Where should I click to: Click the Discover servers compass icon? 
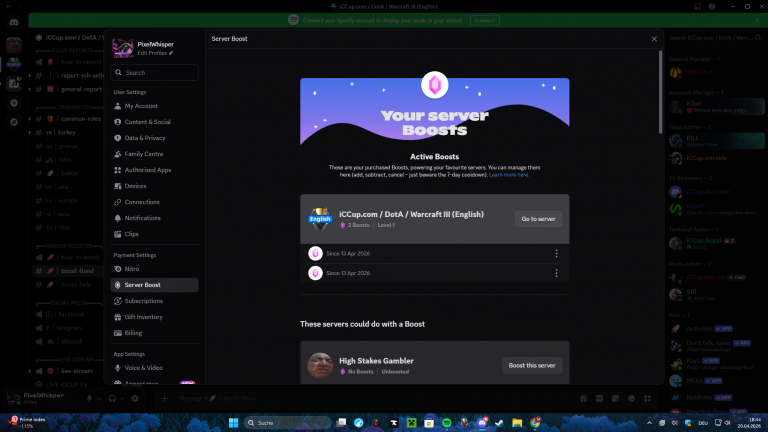[x=14, y=122]
